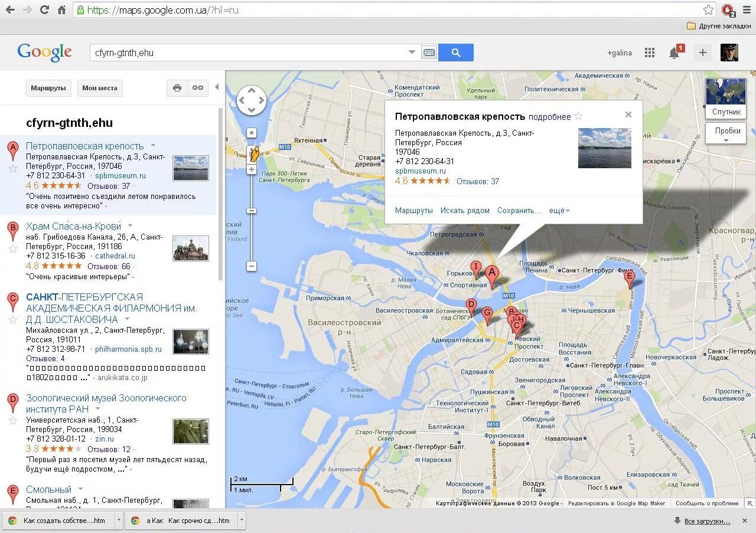The width and height of the screenshot is (756, 533).
Task: Collapse the left results panel arrow
Action: [217, 87]
